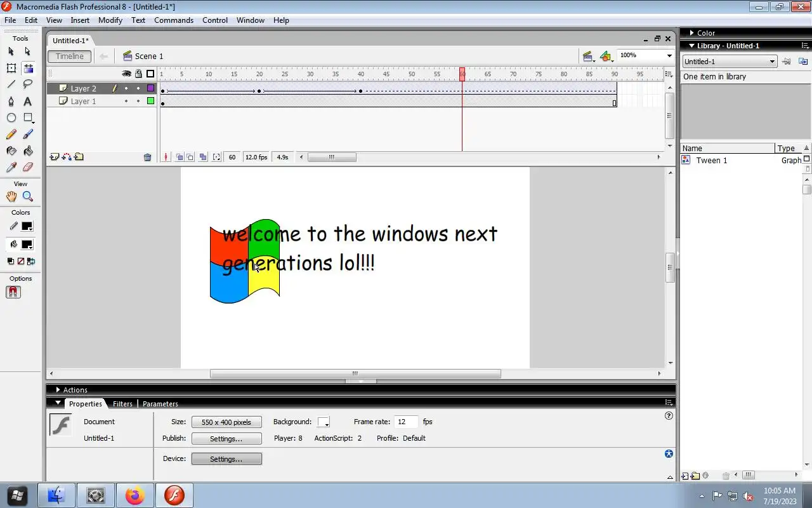Collapse the Library - Untitled-1 panel
Viewport: 812px width, 508px height.
691,46
